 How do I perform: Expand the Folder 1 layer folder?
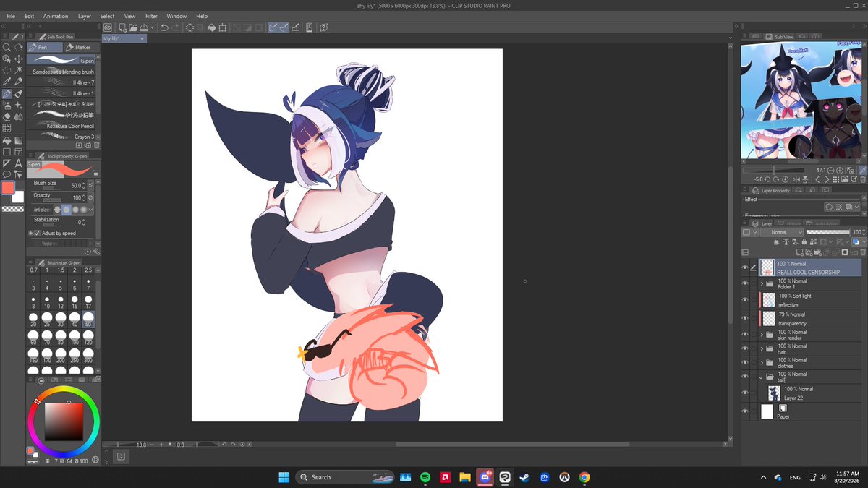pos(761,284)
